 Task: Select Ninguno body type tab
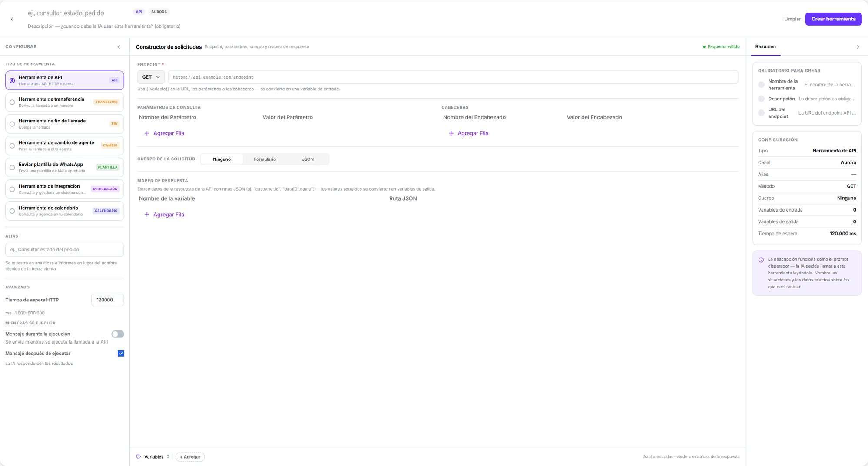click(222, 159)
